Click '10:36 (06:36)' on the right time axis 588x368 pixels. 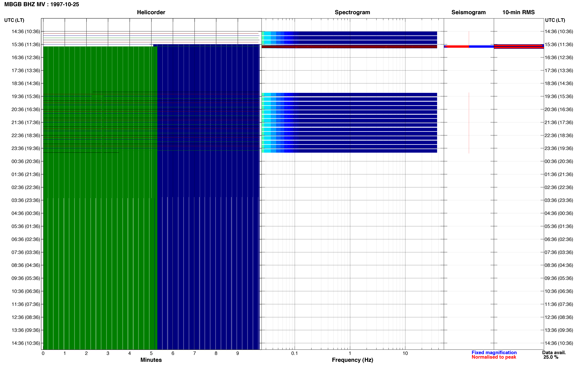point(559,291)
